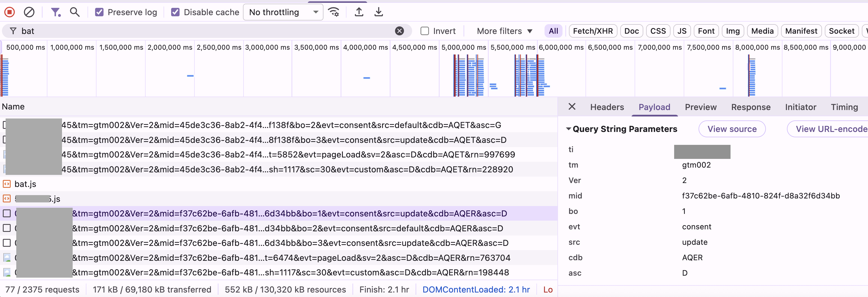Screen dimensions: 868x297
Task: Import a HAR file
Action: click(x=359, y=12)
